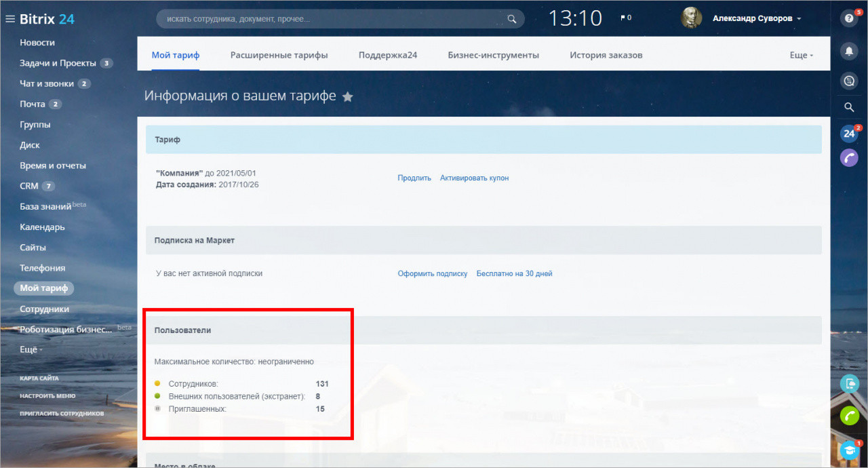The width and height of the screenshot is (868, 468).
Task: Click the Активировать купон link
Action: click(474, 178)
